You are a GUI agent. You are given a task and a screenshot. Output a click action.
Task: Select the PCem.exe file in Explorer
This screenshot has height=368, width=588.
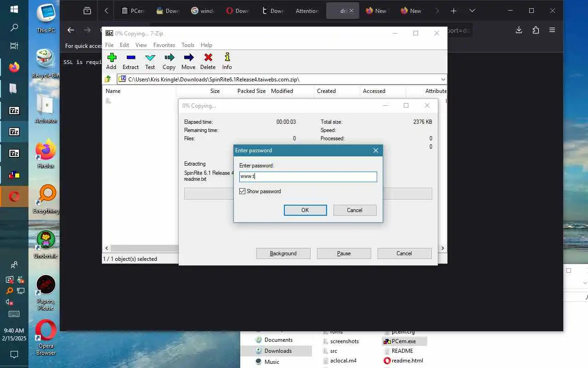coord(404,341)
